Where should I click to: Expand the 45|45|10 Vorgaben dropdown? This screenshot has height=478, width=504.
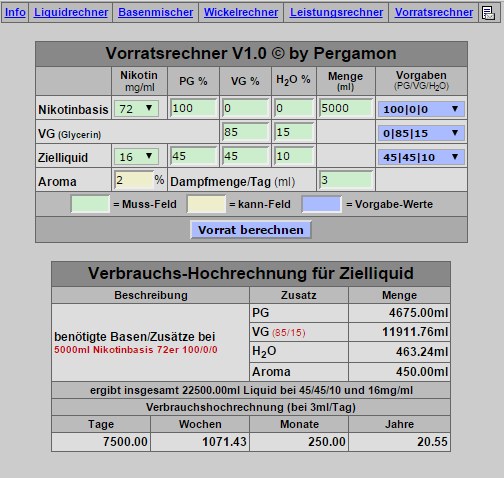[421, 157]
